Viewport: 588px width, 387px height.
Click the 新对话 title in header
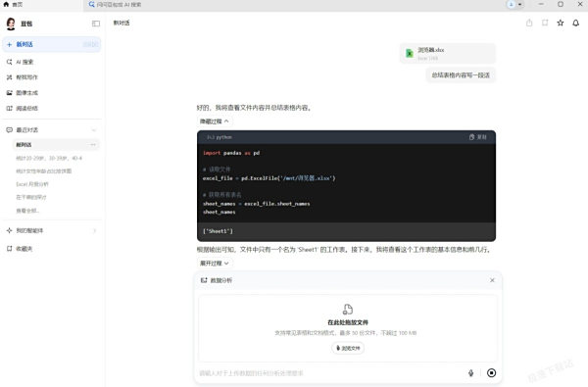(122, 23)
